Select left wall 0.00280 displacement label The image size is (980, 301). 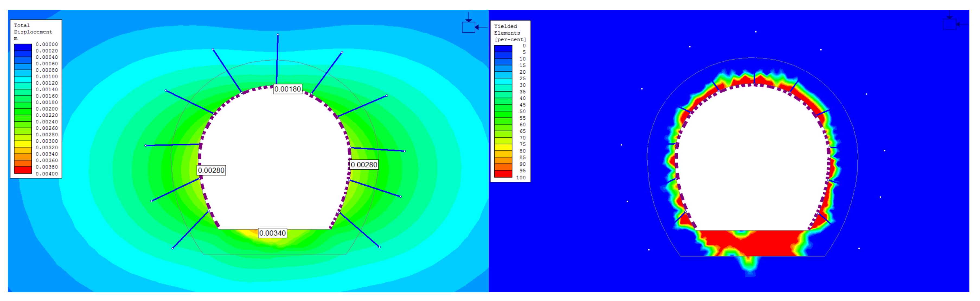pyautogui.click(x=211, y=170)
